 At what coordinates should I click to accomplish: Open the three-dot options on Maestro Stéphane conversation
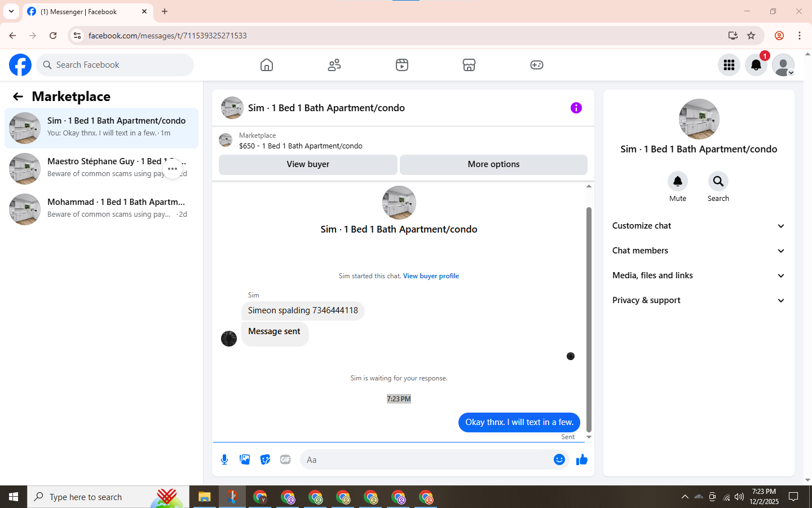tap(173, 169)
